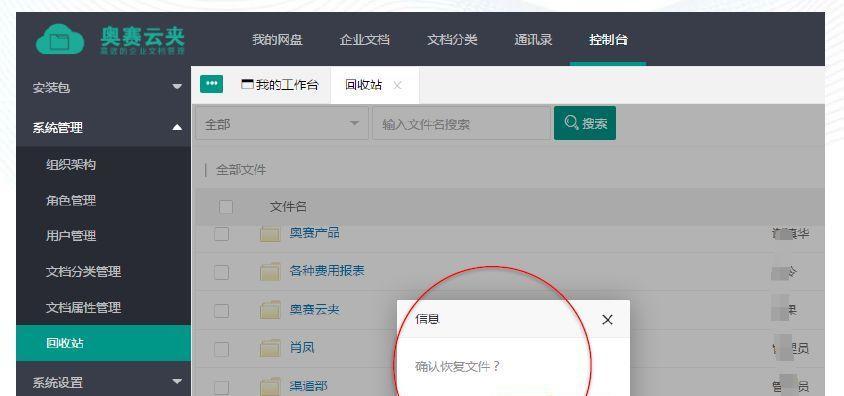This screenshot has width=844, height=396.
Task: Click the green three-dot tab menu button
Action: pos(212,84)
